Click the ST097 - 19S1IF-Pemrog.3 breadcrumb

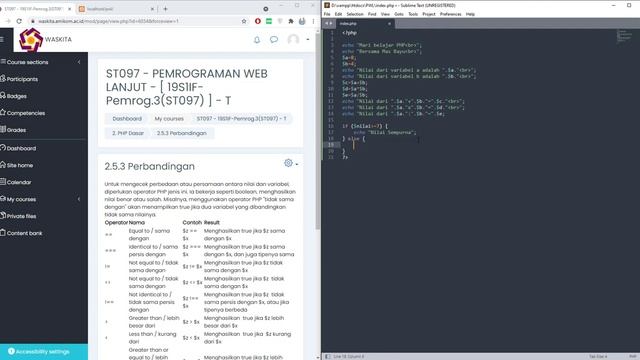pyautogui.click(x=241, y=118)
